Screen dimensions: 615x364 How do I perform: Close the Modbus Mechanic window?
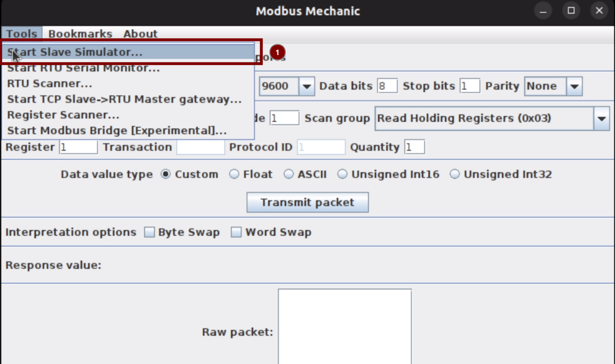click(599, 11)
